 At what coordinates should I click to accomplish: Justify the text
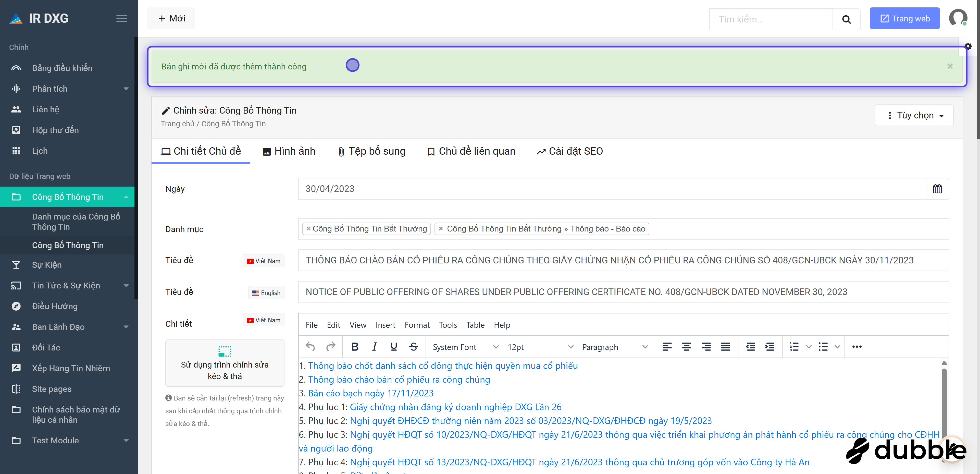click(x=725, y=346)
